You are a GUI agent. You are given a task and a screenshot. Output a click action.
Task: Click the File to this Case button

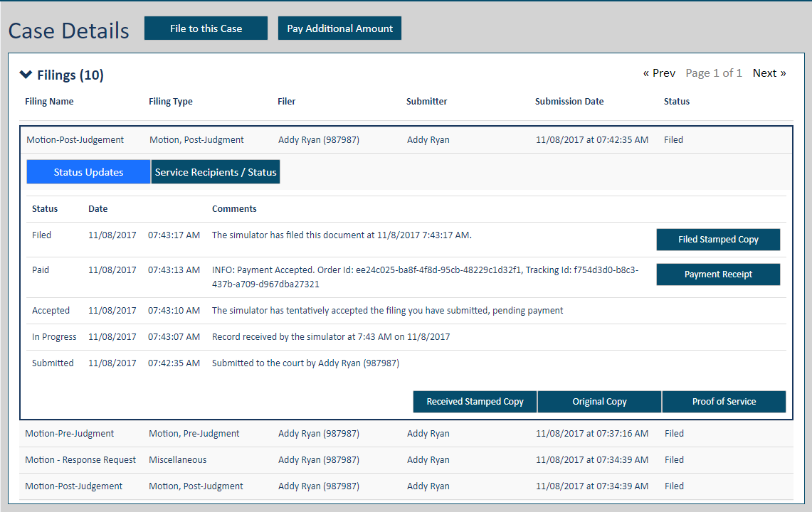205,28
